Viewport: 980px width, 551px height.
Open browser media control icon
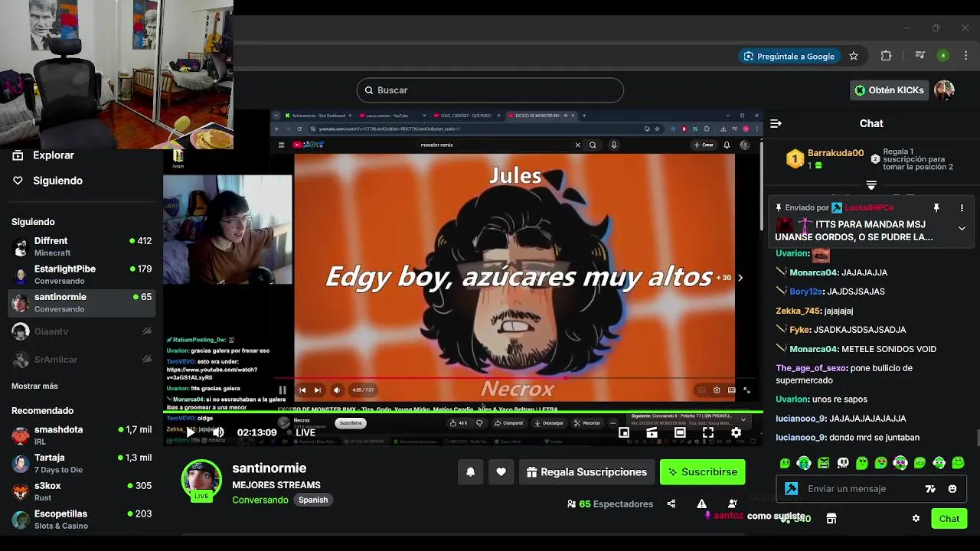point(920,56)
